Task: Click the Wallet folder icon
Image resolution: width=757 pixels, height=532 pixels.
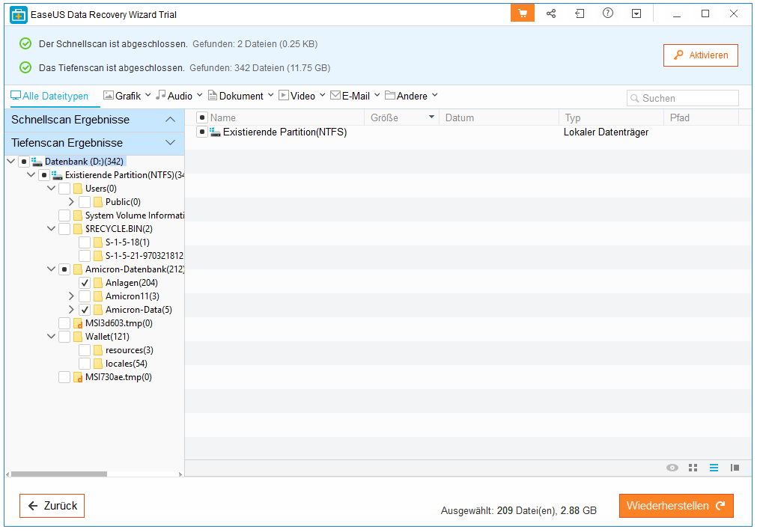Action: [78, 337]
